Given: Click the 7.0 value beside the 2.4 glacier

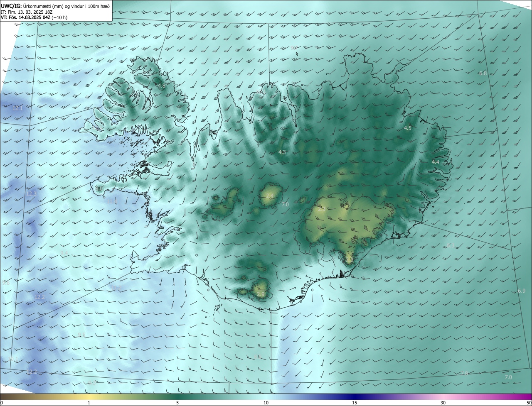Looking at the screenshot, I should pos(285,204).
